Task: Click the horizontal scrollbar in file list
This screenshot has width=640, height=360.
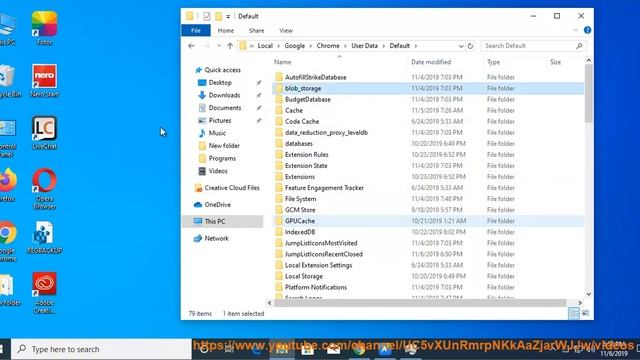Action: [420, 303]
